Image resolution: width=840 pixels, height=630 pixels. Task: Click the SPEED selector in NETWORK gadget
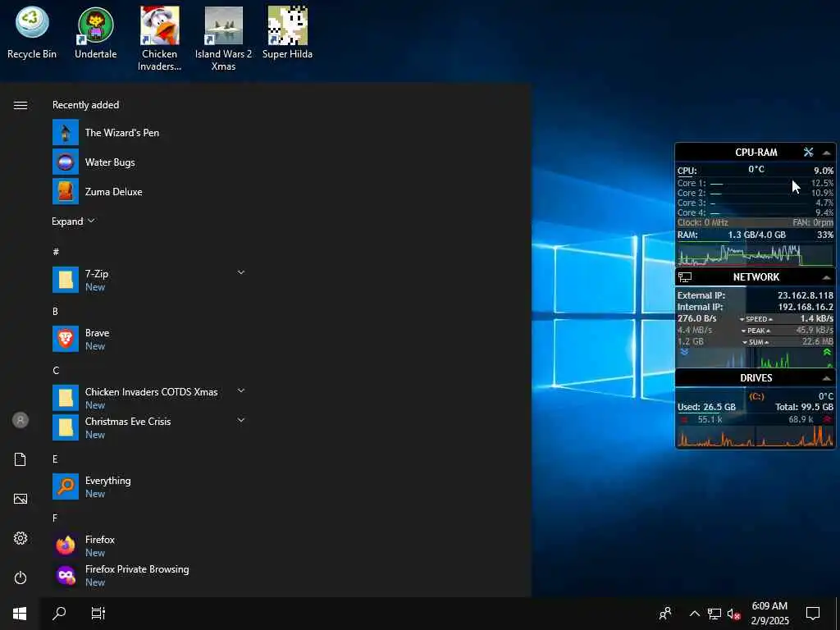pos(756,319)
